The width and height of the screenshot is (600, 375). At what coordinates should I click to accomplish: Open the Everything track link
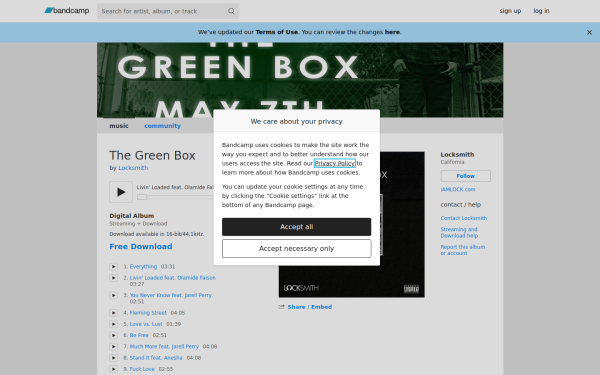coord(143,267)
